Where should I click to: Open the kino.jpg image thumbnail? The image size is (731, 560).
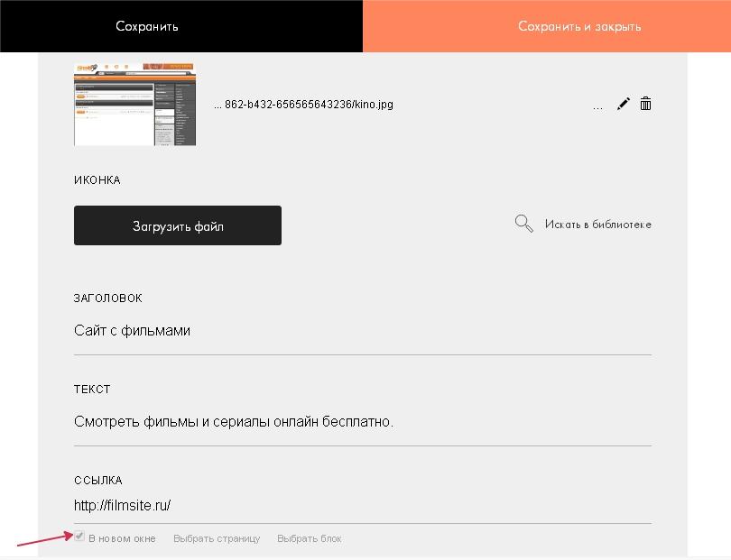134,104
